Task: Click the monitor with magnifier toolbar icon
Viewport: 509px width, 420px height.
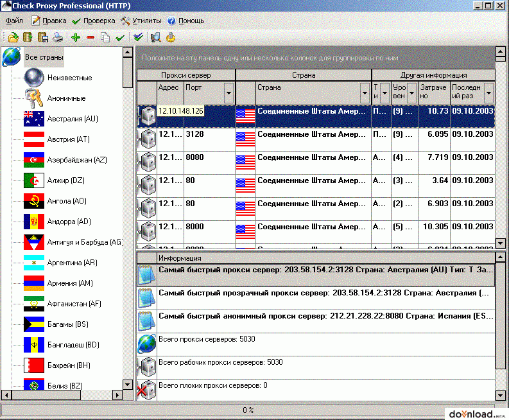Action: pos(156,37)
